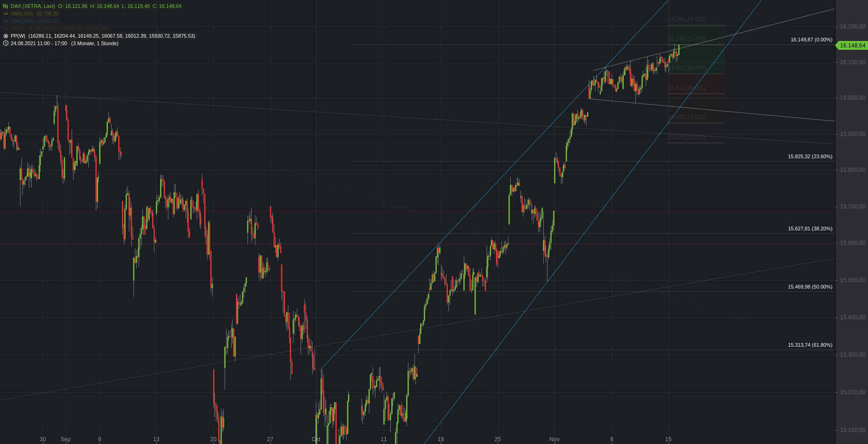Click the pivot label 16.067,58 (PP)
Viewport: 868px width, 444px height.
[x=687, y=68]
